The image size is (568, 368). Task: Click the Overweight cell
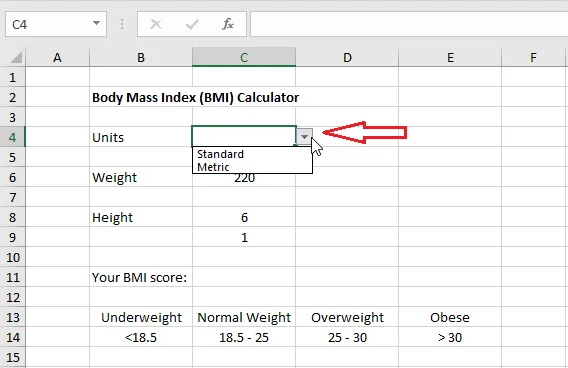point(347,317)
